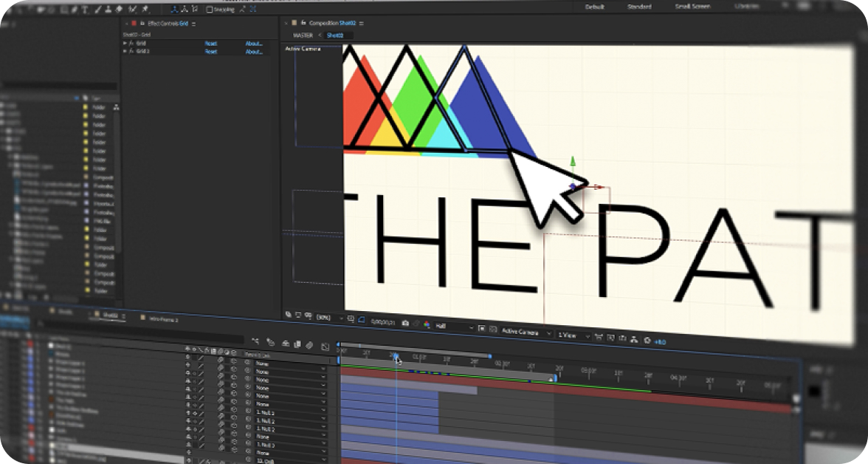Open Composition Flowchart from viewer bar

click(x=634, y=339)
